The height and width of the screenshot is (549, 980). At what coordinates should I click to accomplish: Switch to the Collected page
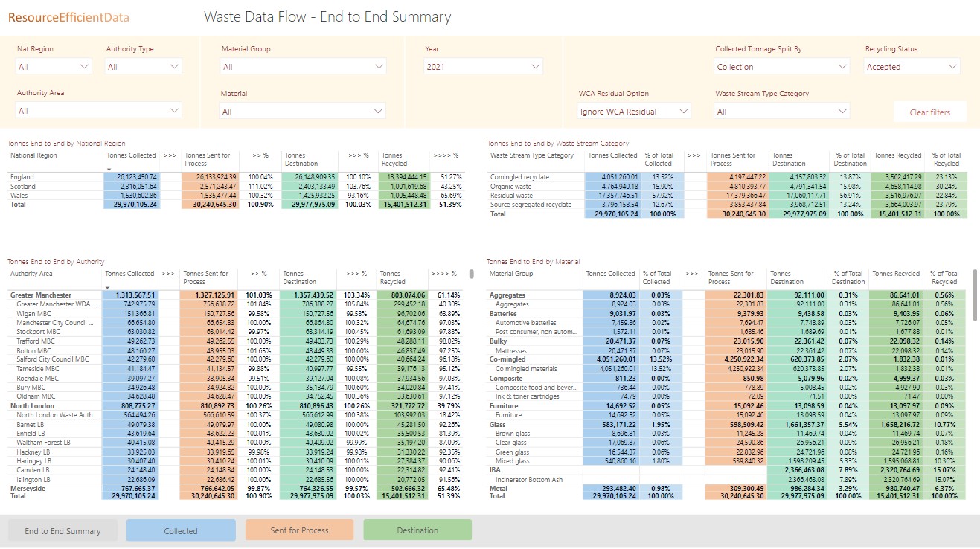click(181, 530)
